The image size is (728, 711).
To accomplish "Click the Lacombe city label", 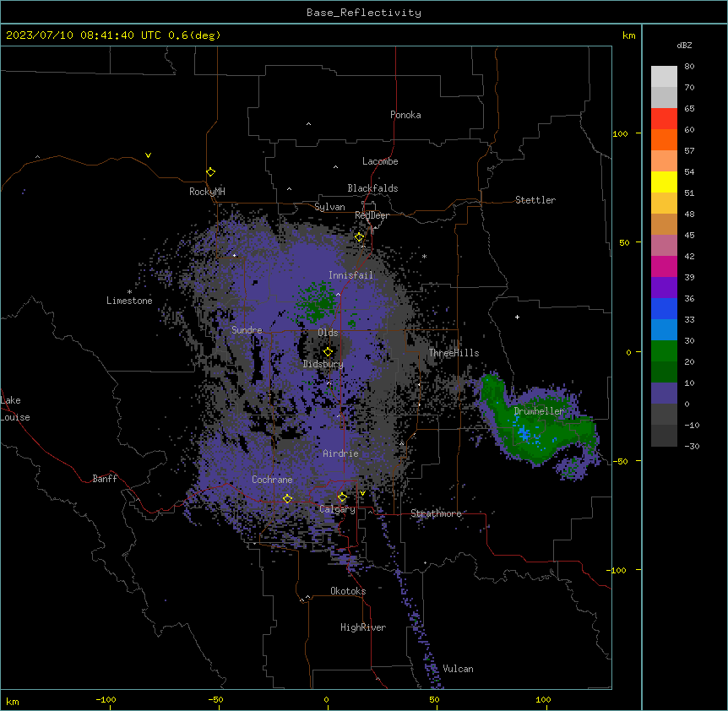I will 380,161.
